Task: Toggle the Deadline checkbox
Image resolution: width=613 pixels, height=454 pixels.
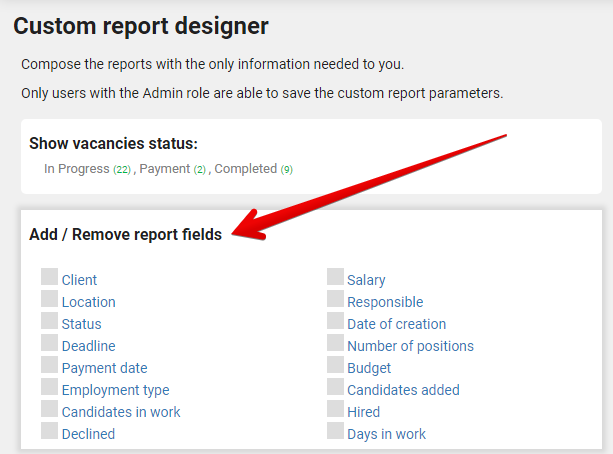Action: (x=49, y=343)
